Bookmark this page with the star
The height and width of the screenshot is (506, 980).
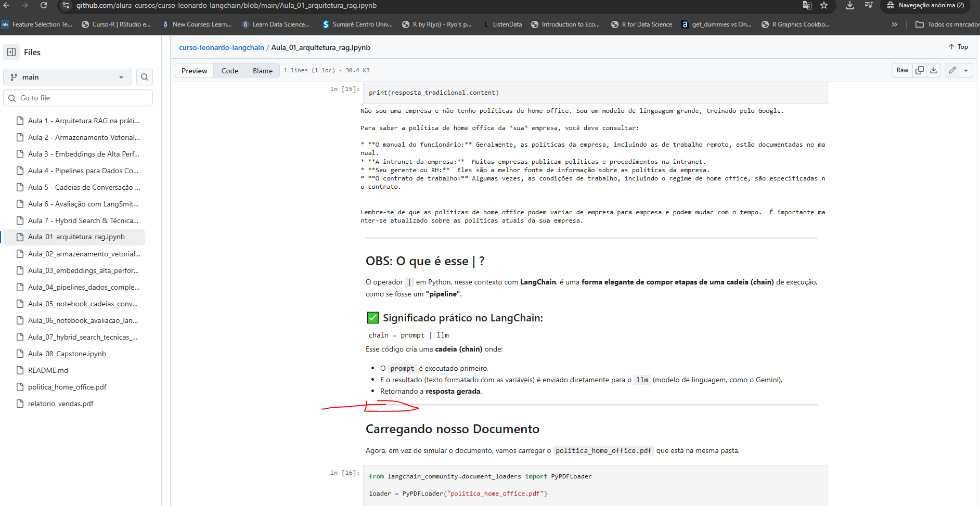824,5
